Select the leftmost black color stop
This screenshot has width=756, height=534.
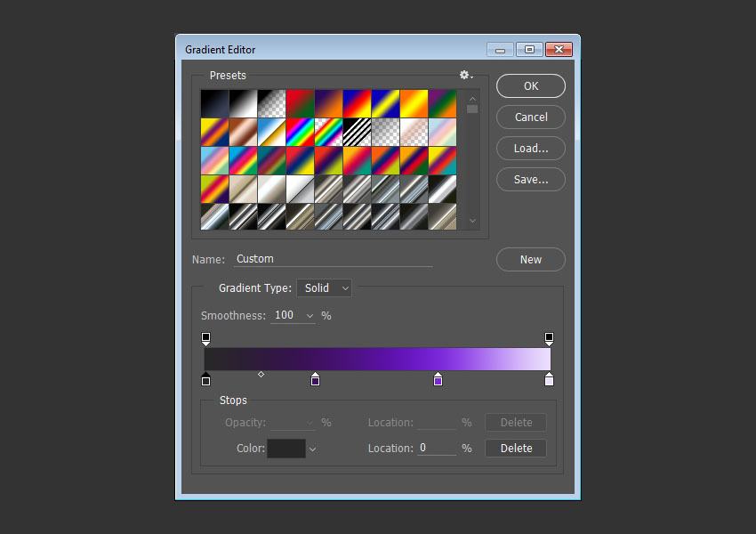coord(205,380)
